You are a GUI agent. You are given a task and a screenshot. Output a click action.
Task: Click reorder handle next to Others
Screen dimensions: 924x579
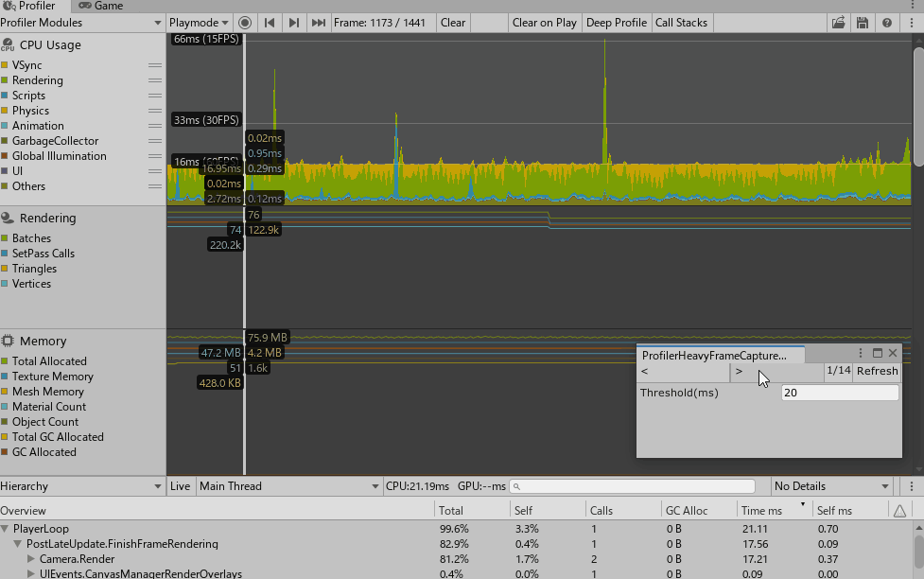pyautogui.click(x=155, y=186)
